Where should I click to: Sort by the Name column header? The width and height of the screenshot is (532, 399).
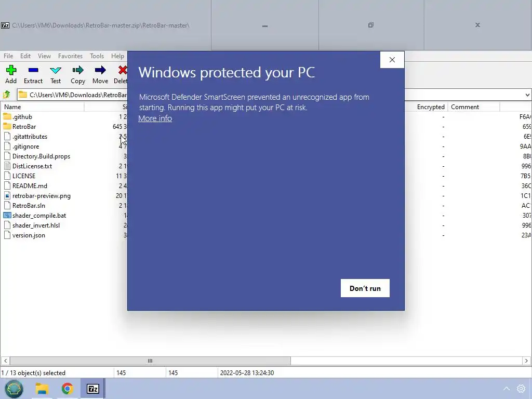coord(43,107)
